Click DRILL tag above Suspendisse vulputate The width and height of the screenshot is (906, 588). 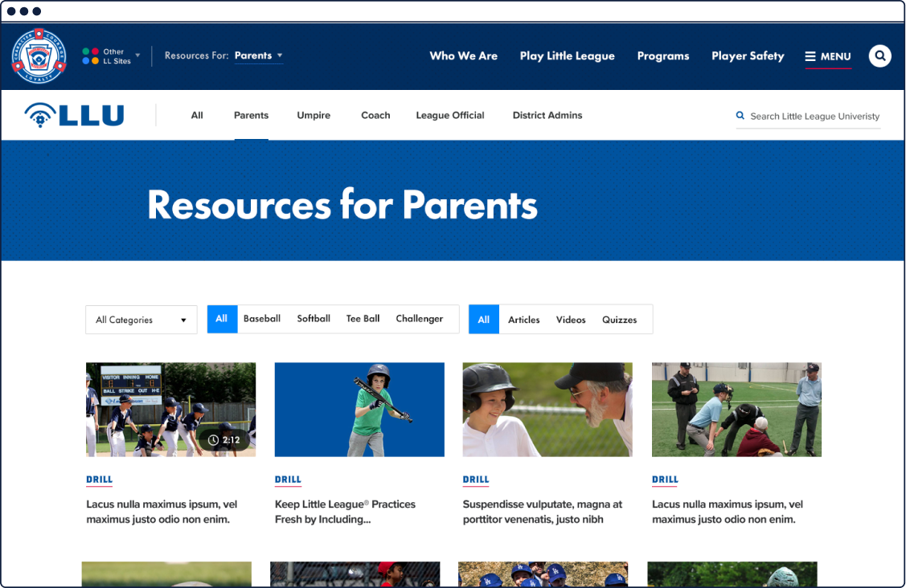tap(476, 480)
